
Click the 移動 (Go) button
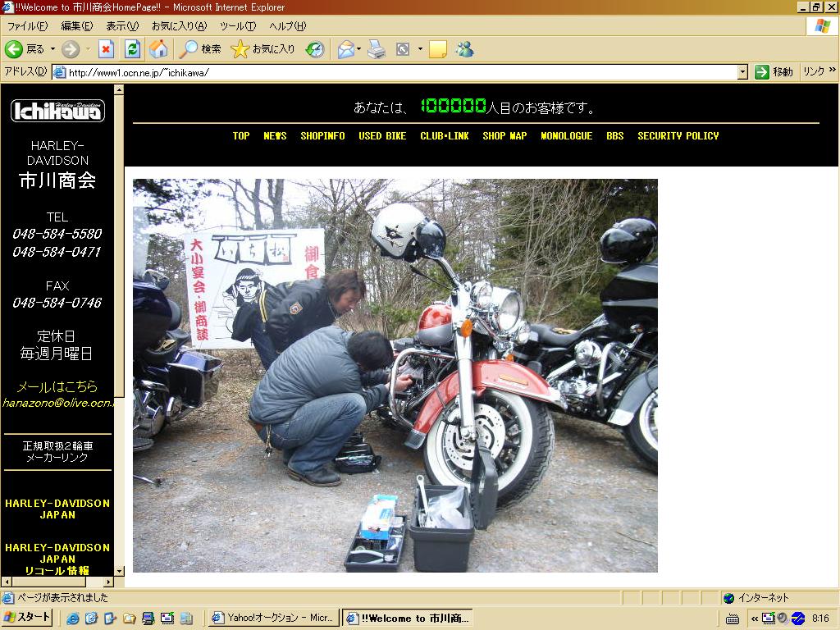click(x=774, y=72)
